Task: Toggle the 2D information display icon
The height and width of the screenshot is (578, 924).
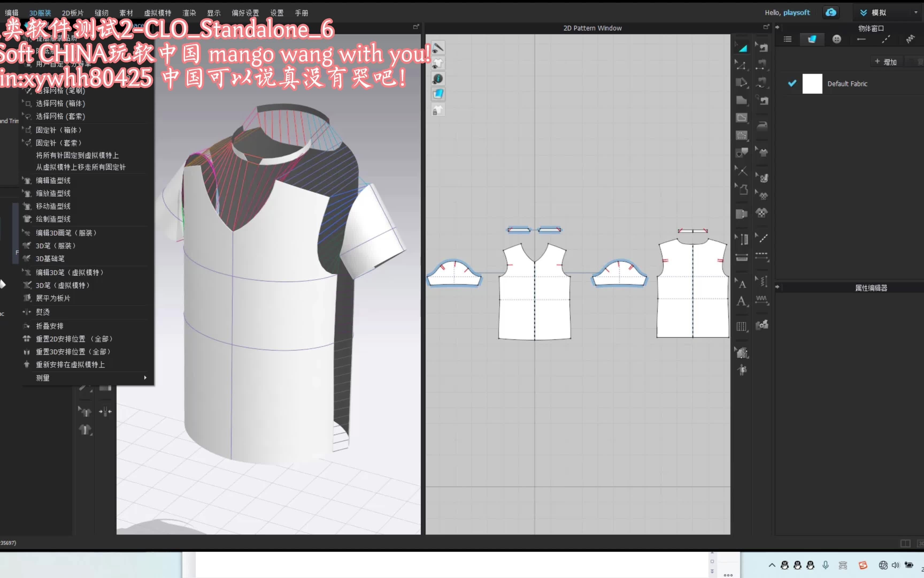Action: pos(438,78)
